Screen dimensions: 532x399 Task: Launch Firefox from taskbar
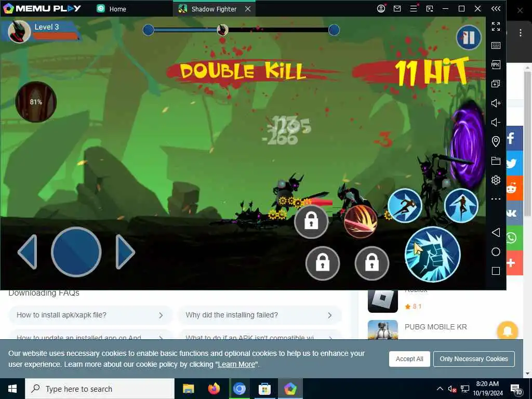214,389
